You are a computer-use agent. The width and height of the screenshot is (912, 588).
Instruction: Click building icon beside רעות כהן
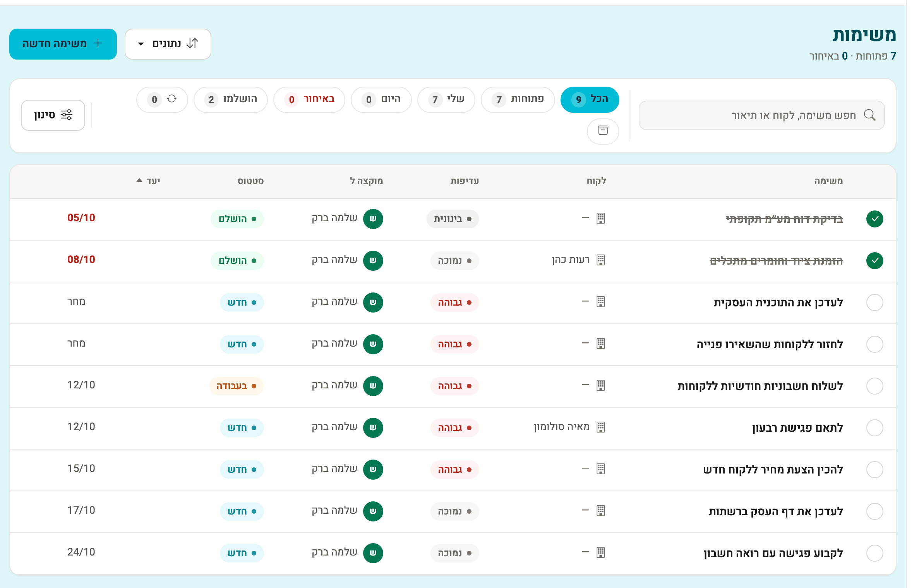click(600, 260)
